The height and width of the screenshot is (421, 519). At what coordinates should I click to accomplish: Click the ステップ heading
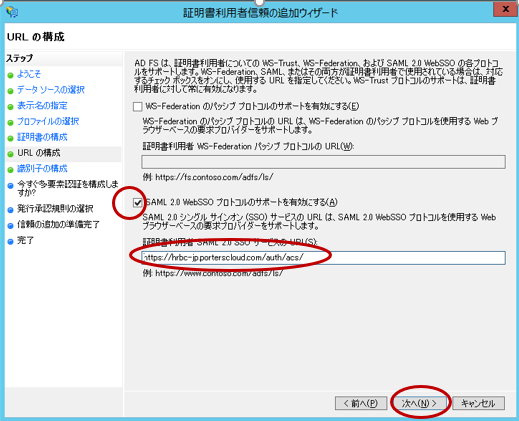point(20,58)
